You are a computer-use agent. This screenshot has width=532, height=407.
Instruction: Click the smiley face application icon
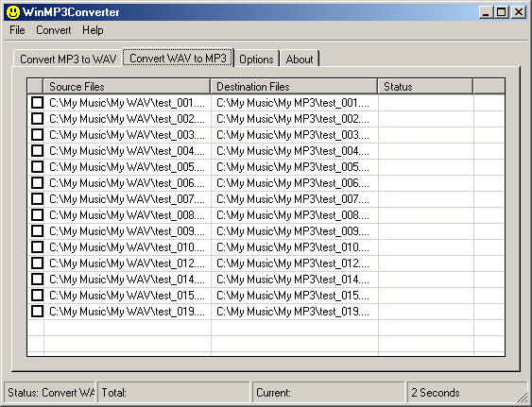(x=13, y=12)
